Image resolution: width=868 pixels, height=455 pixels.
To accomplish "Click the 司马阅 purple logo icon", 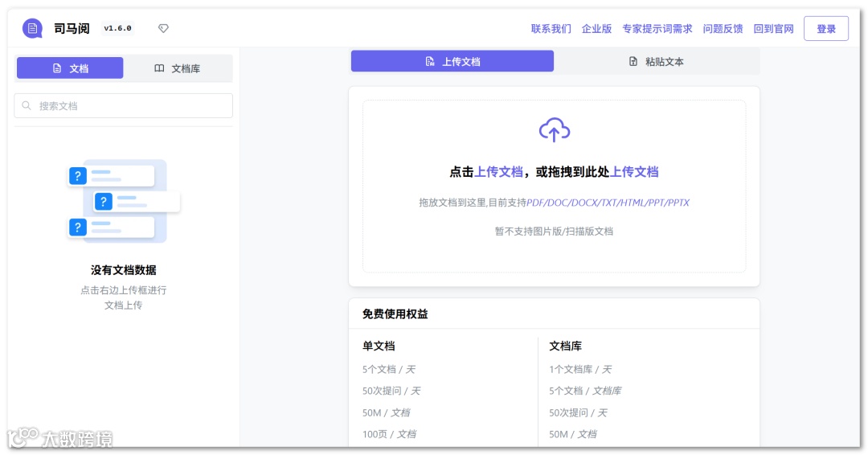I will pos(32,28).
